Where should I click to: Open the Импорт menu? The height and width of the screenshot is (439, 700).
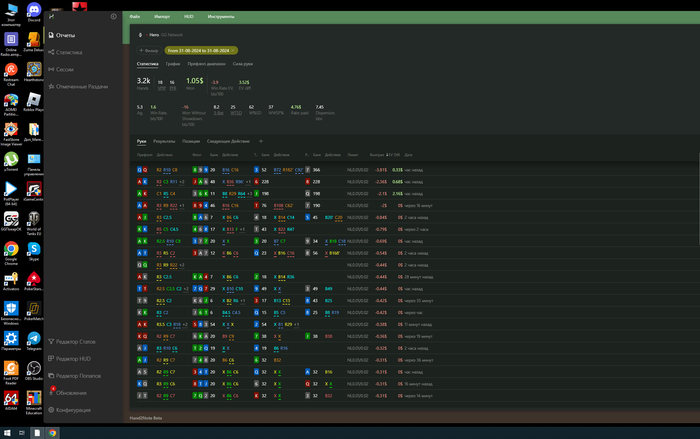click(162, 18)
